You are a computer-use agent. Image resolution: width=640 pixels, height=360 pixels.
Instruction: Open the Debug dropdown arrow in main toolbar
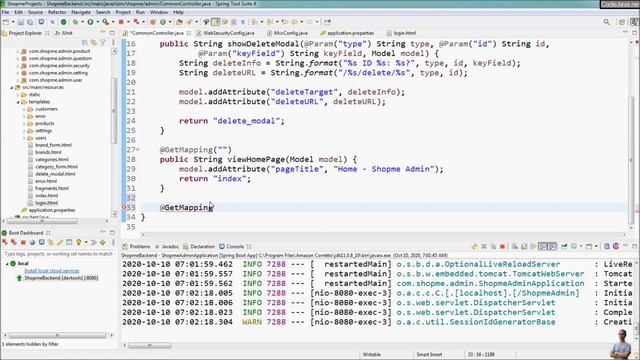coord(82,22)
